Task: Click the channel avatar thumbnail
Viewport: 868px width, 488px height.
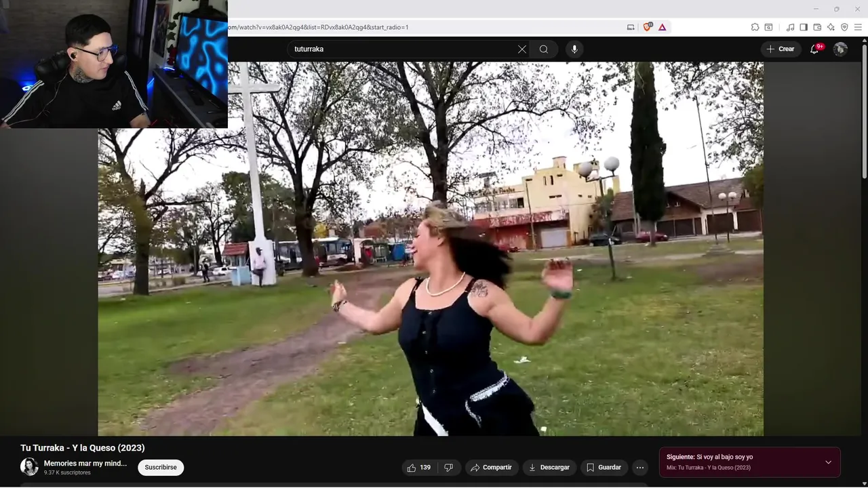Action: 29,467
